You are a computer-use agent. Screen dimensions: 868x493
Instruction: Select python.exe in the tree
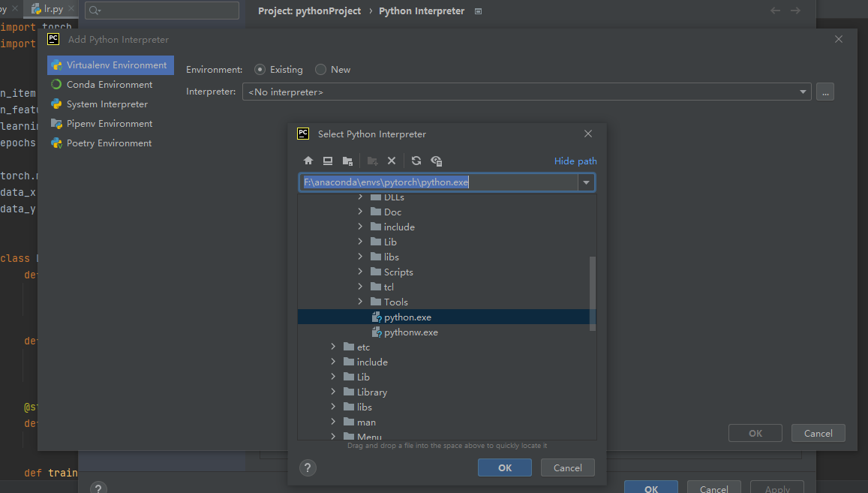(x=445, y=317)
